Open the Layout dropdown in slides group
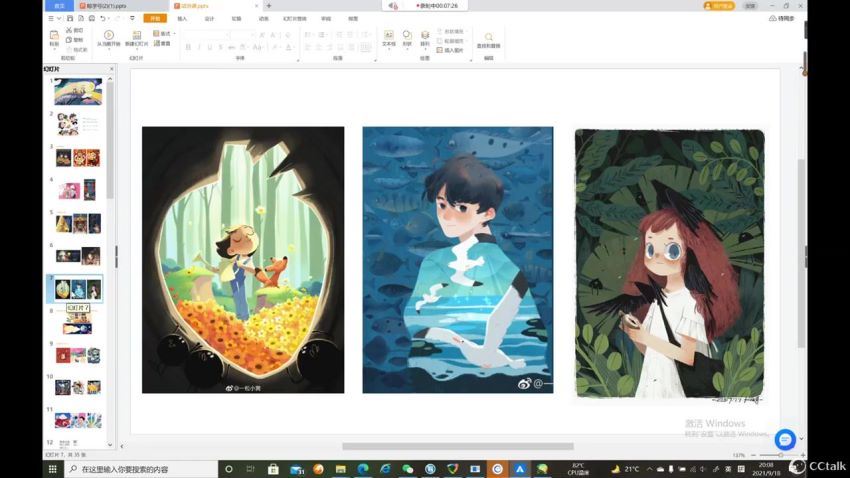Image resolution: width=850 pixels, height=478 pixels. [x=163, y=33]
